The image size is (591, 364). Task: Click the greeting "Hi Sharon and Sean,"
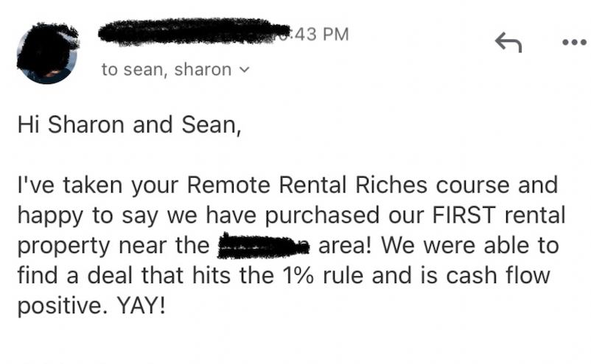(x=129, y=125)
